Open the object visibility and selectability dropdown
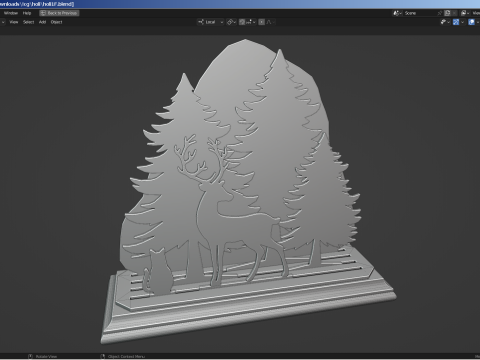480x360 pixels. tap(445, 22)
